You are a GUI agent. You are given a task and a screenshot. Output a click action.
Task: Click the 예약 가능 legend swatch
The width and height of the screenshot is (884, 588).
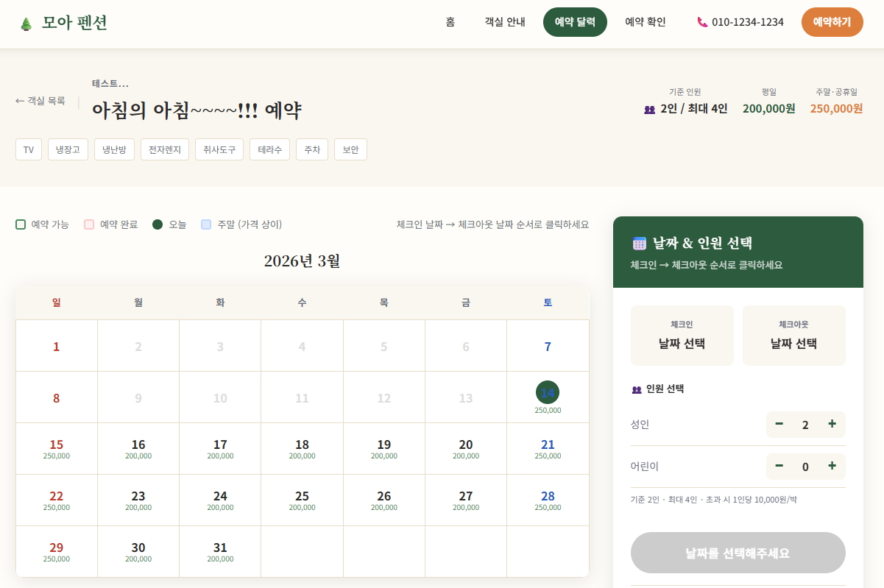(x=21, y=224)
